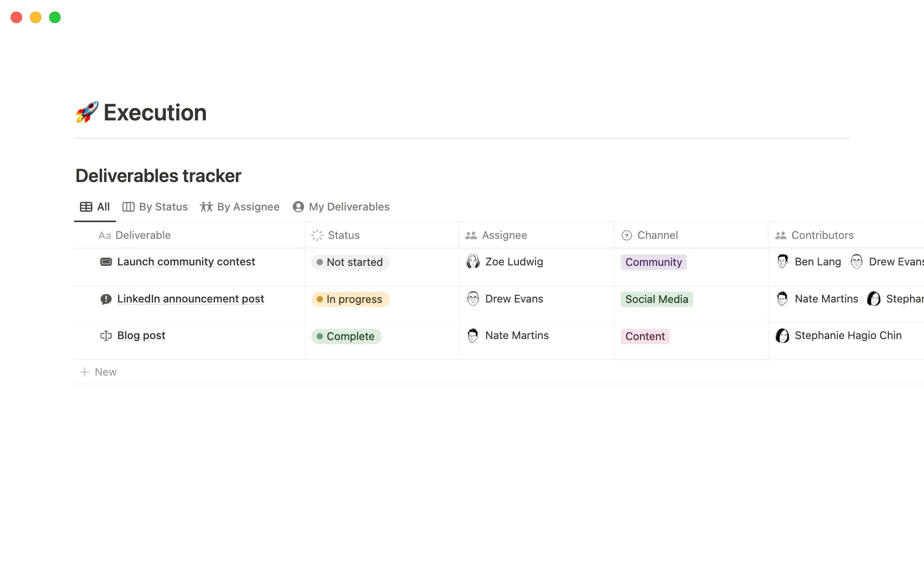Click the person icon next to My Deliverables
This screenshot has width=924, height=578.
(x=299, y=207)
